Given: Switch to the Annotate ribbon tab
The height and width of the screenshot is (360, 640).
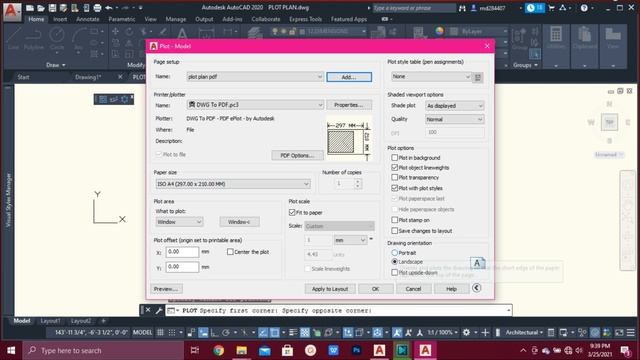Looking at the screenshot, I should [87, 19].
